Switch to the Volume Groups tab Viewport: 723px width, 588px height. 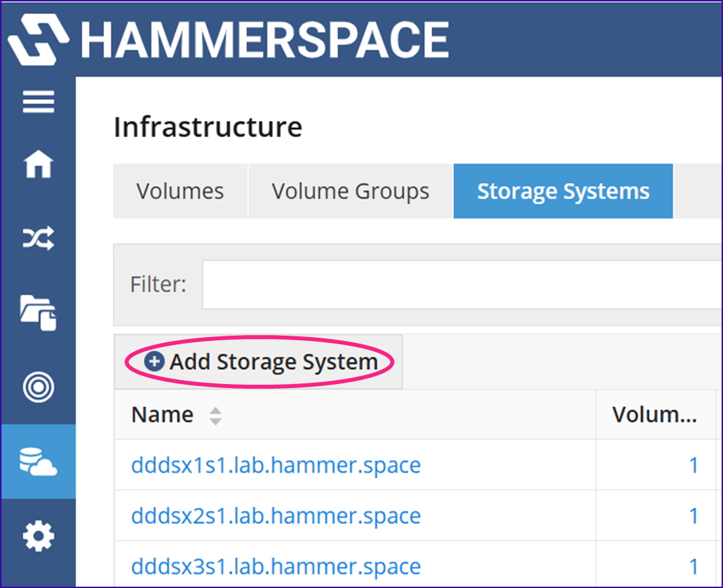pyautogui.click(x=351, y=191)
